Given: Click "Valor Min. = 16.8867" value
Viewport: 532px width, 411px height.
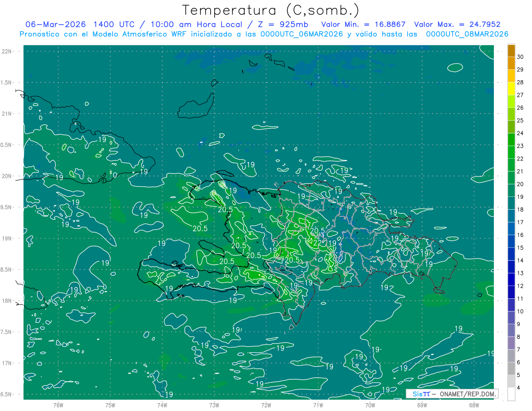Looking at the screenshot, I should tap(364, 24).
